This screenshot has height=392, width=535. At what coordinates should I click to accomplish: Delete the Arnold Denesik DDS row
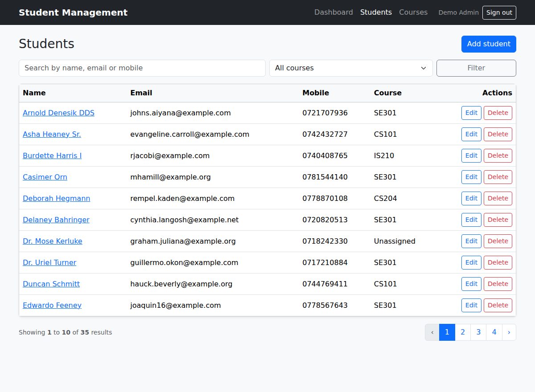(498, 113)
